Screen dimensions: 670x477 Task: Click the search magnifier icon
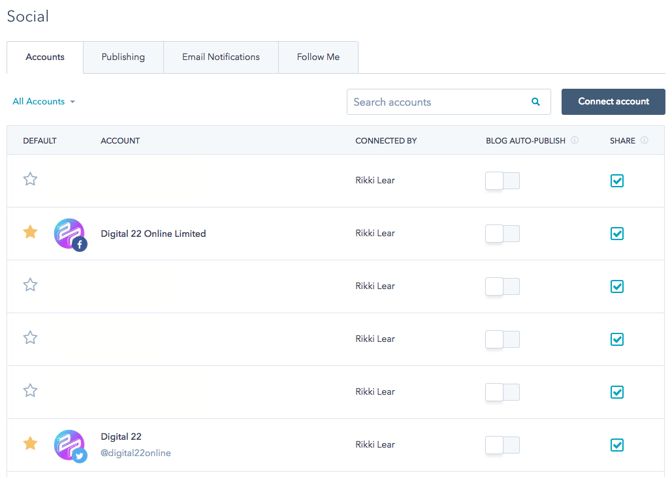(x=536, y=102)
